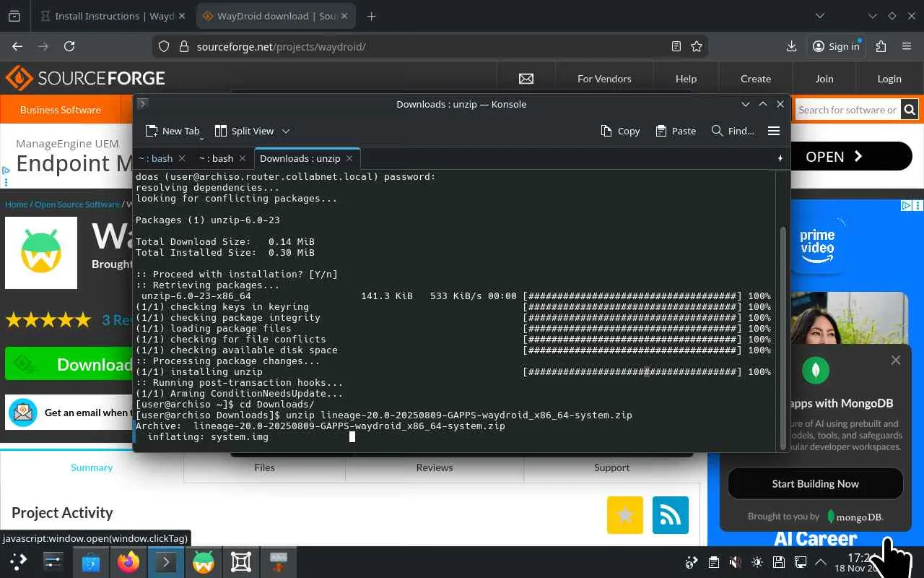
Task: Open the project Reviews tab
Action: 435,467
